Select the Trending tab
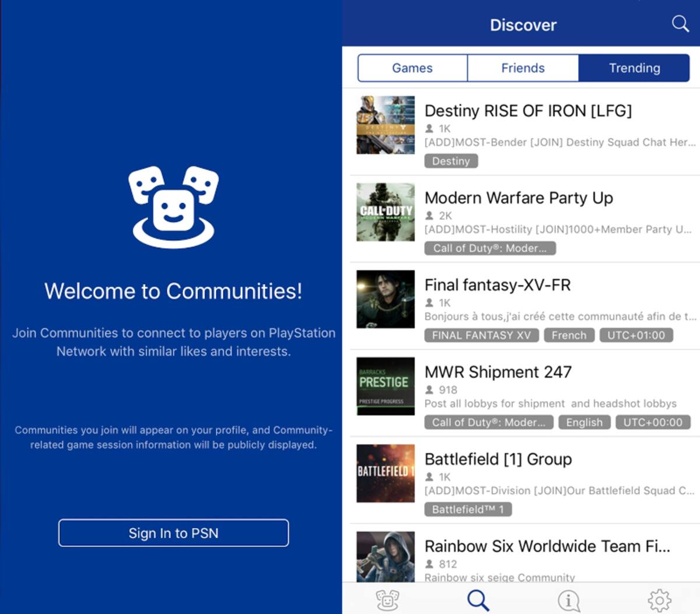The image size is (700, 614). tap(634, 68)
